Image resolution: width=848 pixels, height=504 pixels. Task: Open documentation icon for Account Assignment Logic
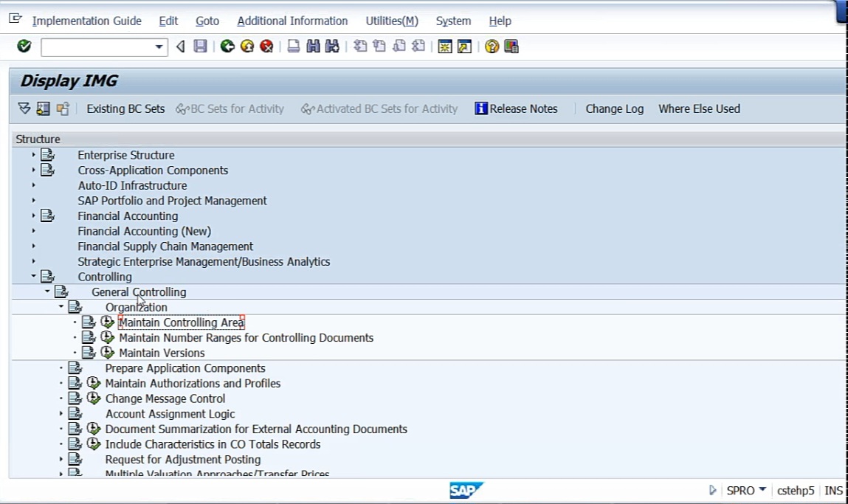tap(75, 414)
